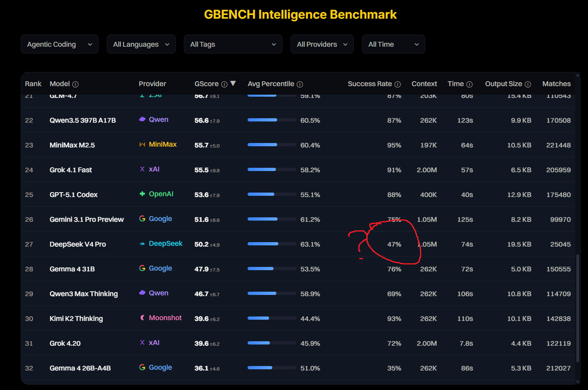Click the 36.1 GScore value
This screenshot has height=390, width=588.
(x=201, y=368)
